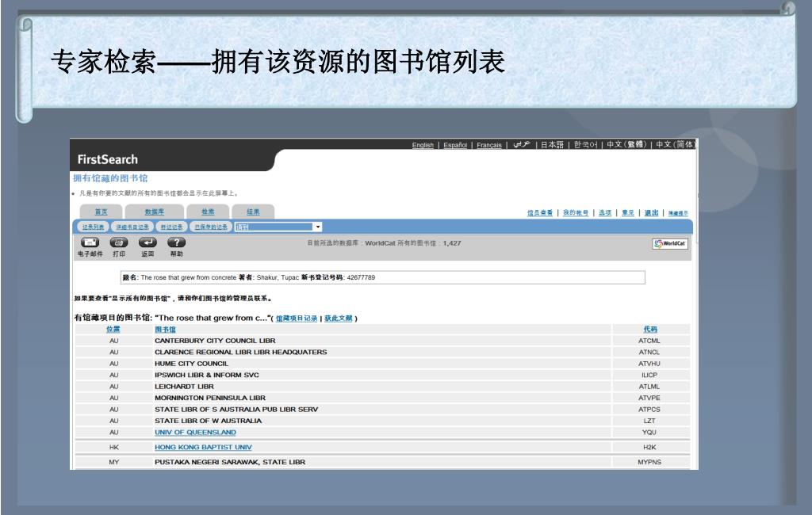Click the HUME CITY COUNCIL row text
The width and height of the screenshot is (812, 515).
[191, 364]
